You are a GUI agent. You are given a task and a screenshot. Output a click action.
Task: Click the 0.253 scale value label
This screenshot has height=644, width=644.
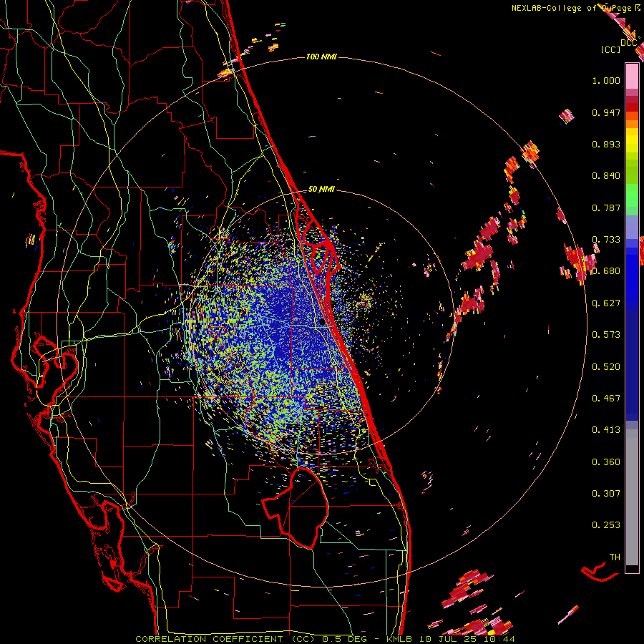pyautogui.click(x=606, y=525)
